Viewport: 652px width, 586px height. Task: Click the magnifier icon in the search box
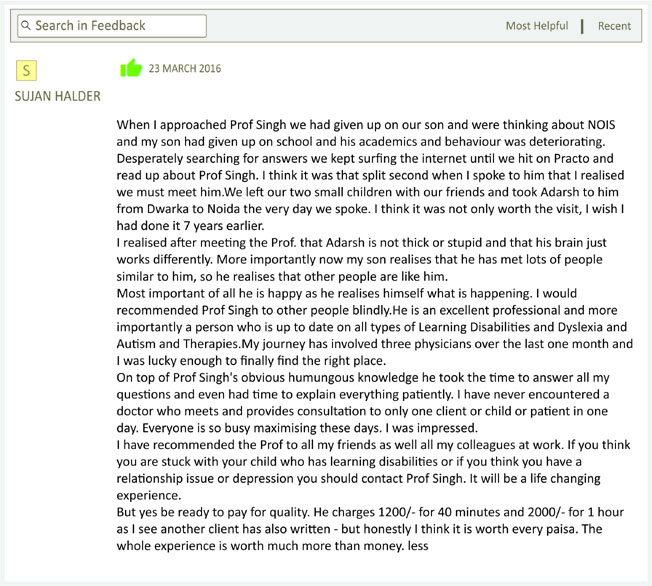click(26, 26)
